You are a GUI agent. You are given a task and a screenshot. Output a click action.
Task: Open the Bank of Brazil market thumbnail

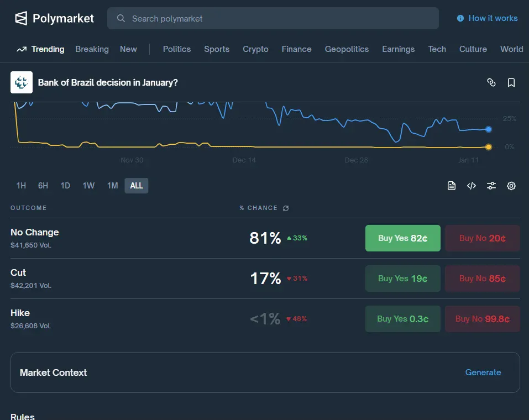point(22,82)
